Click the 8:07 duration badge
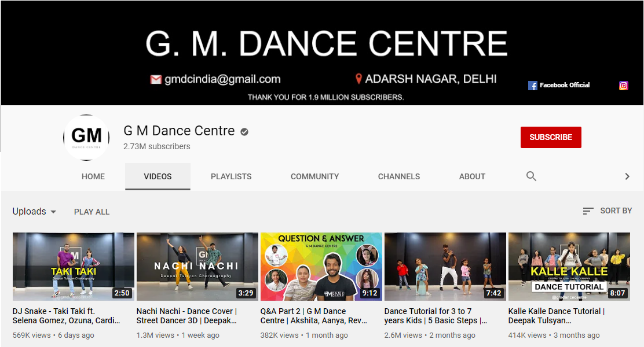This screenshot has height=347, width=644. [617, 293]
